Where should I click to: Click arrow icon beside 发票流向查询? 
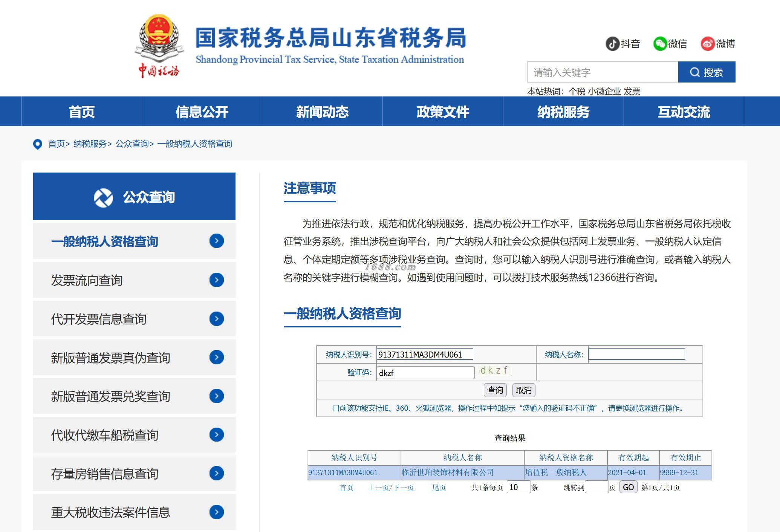point(217,280)
